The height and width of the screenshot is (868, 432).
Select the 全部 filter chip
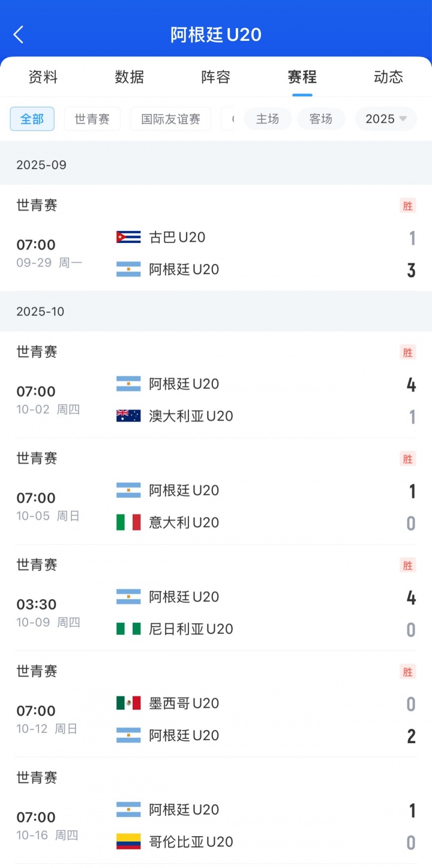coord(32,119)
